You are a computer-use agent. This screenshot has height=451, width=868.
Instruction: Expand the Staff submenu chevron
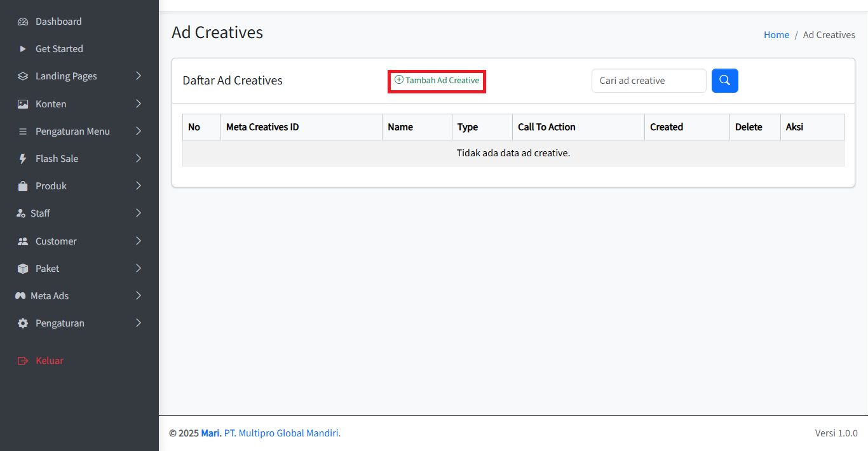(x=139, y=213)
